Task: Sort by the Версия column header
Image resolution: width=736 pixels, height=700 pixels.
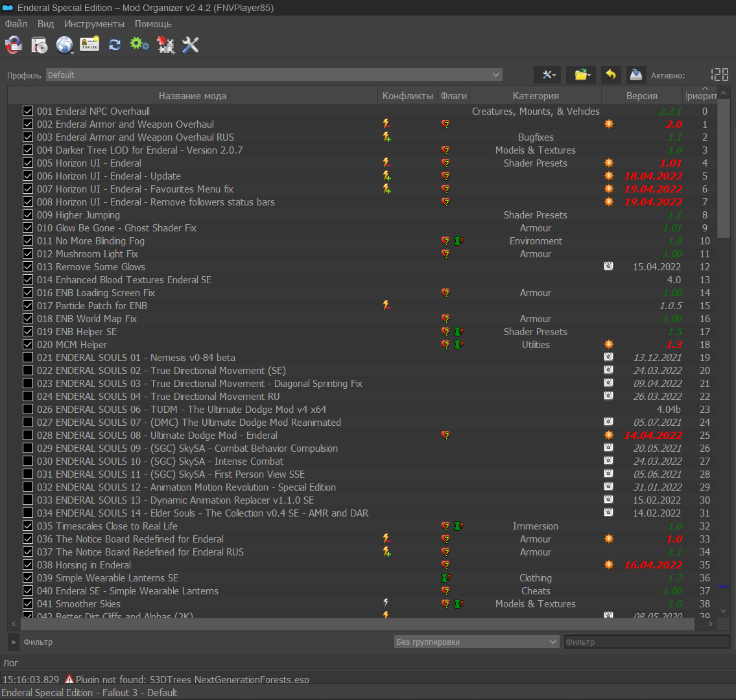Action: pos(642,96)
